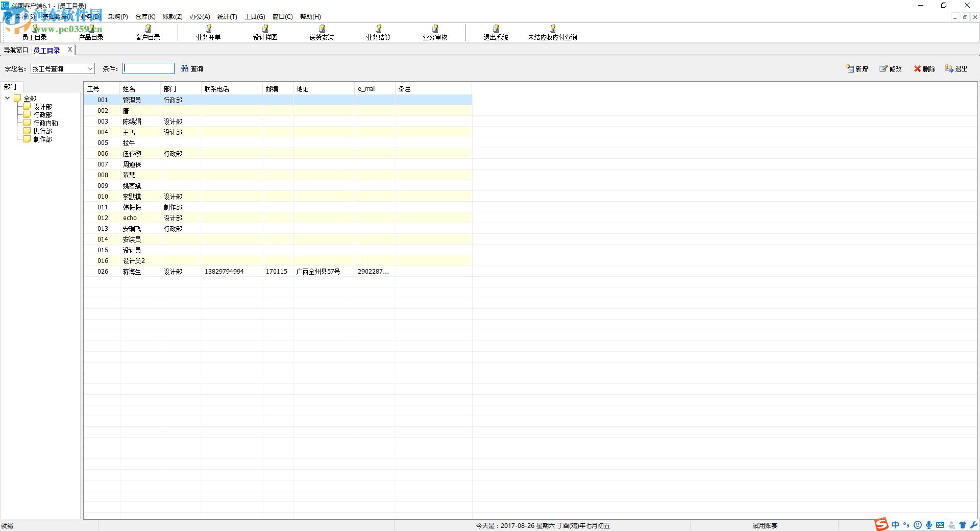Switch to the 员工目录 tab
Screen dimensions: 980x531
point(46,50)
